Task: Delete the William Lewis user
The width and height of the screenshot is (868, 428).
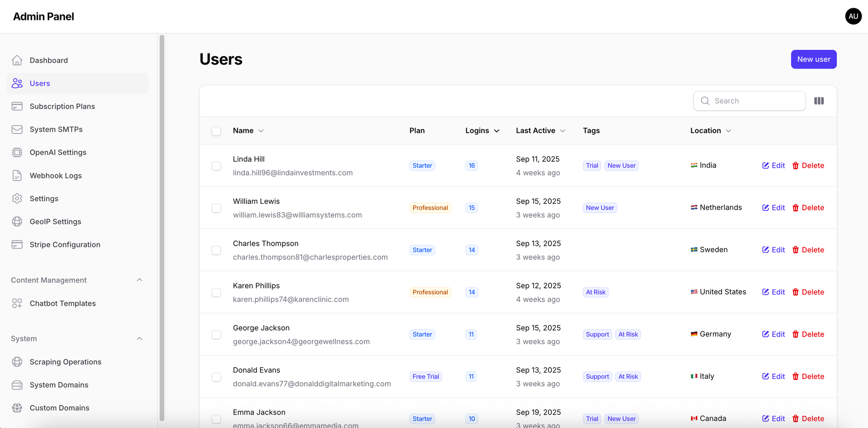Action: pyautogui.click(x=808, y=208)
